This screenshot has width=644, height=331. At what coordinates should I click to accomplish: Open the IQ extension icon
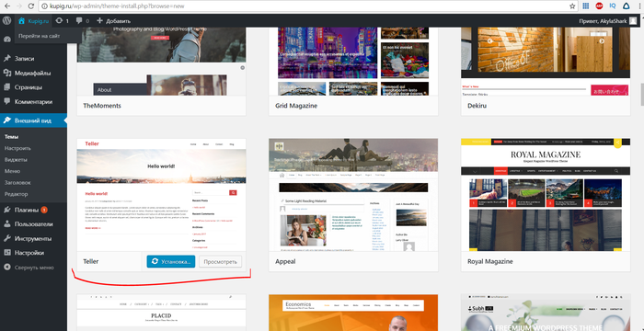click(x=613, y=6)
